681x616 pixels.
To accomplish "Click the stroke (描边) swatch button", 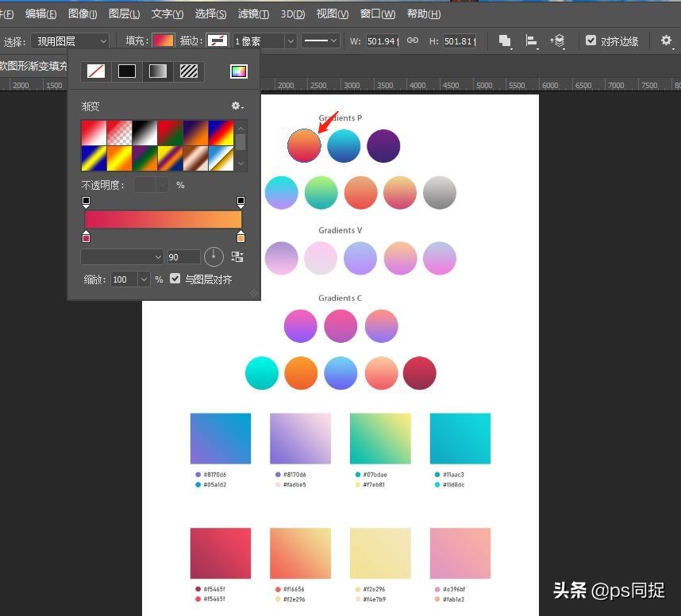I will 217,40.
